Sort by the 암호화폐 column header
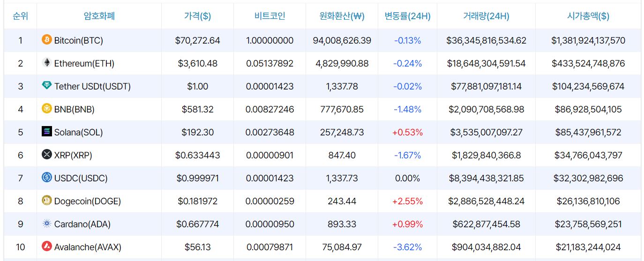 [99, 16]
